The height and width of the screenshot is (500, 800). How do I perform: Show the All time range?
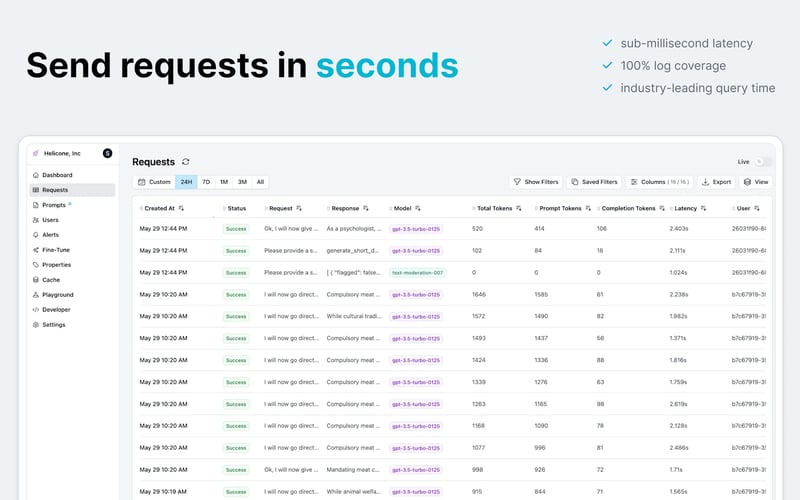[x=260, y=182]
